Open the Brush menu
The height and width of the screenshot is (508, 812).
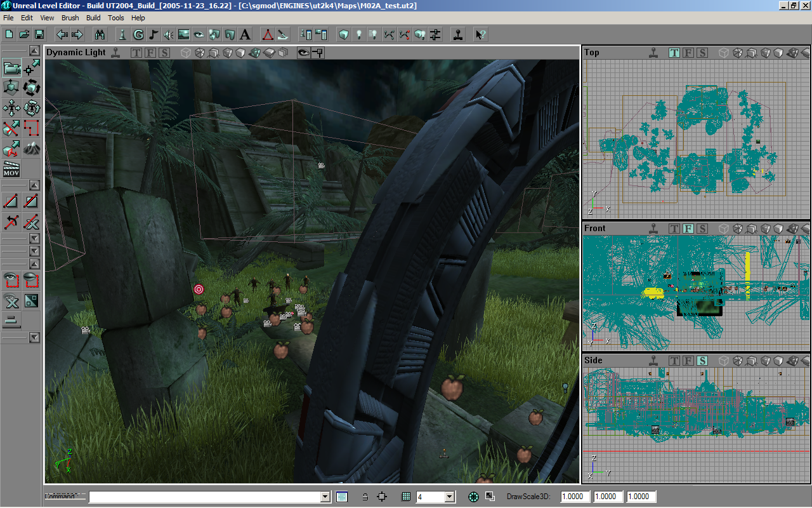pos(70,18)
